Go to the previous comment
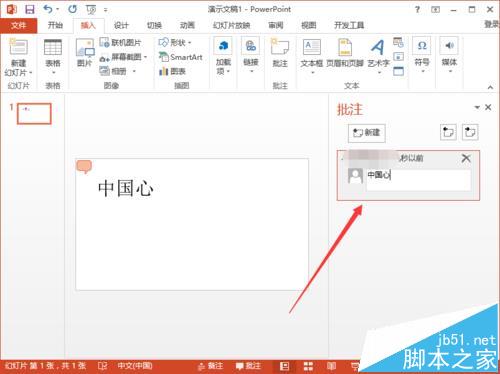The height and width of the screenshot is (374, 500). click(448, 132)
